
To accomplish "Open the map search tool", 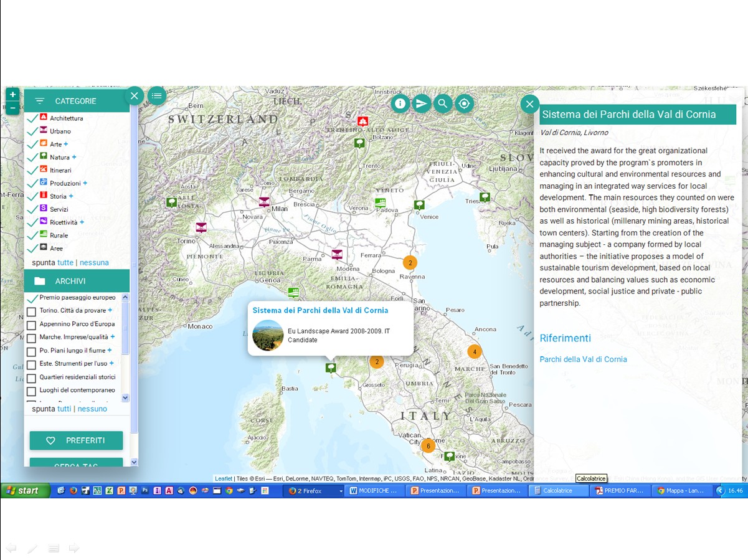I will pos(443,103).
